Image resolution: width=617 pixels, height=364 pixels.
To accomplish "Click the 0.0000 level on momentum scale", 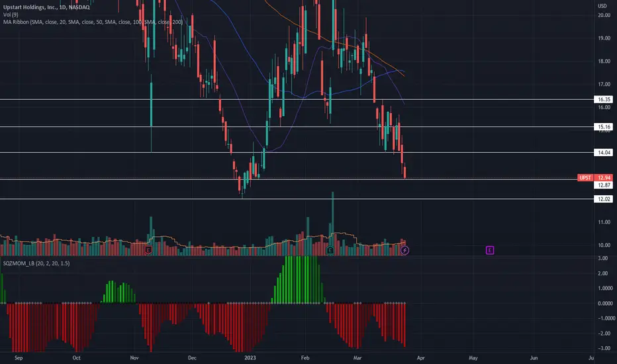I will [x=605, y=303].
